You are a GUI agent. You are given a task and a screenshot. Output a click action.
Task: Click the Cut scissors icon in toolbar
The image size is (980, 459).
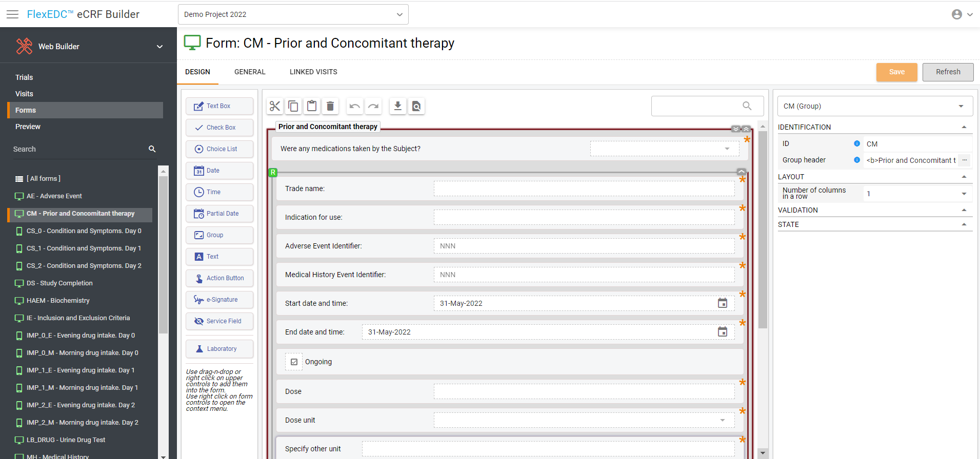pos(275,106)
